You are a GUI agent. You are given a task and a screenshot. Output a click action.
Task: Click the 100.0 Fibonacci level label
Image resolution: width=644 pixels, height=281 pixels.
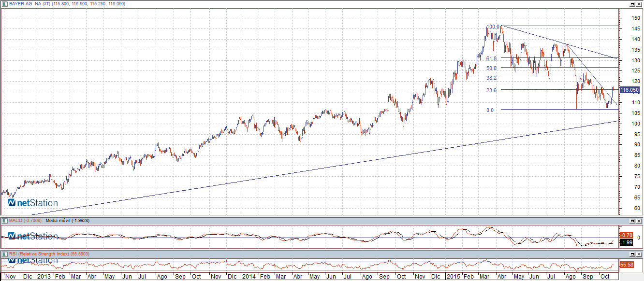pyautogui.click(x=493, y=27)
